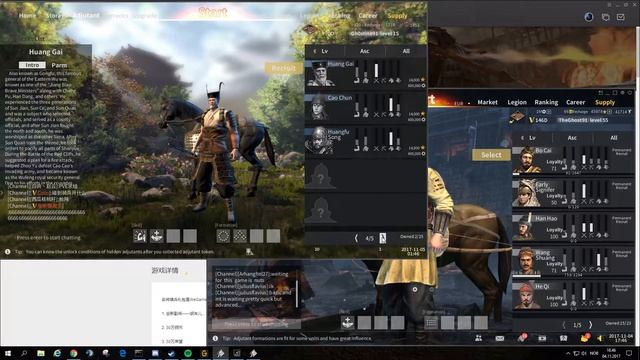Toggle Asc sort order in left window
This screenshot has width=640, height=360.
click(364, 51)
